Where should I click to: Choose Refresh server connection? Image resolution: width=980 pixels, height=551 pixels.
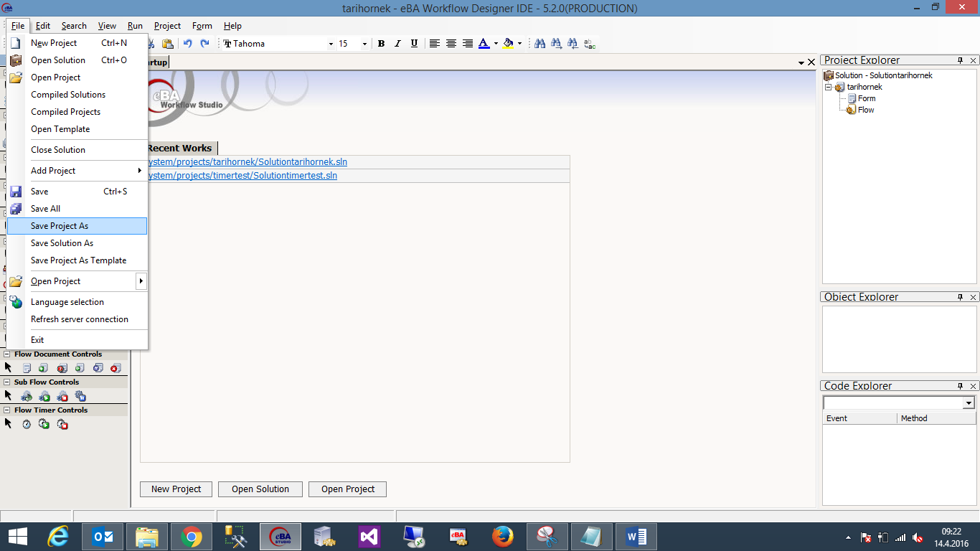[77, 319]
